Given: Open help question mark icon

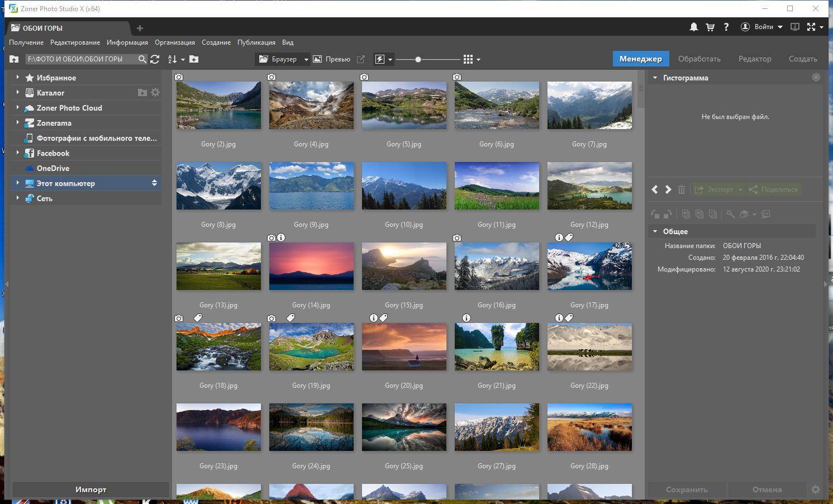Looking at the screenshot, I should (x=726, y=27).
